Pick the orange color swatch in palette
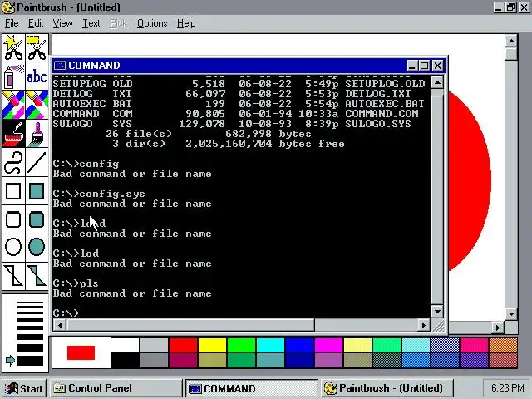Viewport: 532px width, 399px height. click(x=503, y=346)
